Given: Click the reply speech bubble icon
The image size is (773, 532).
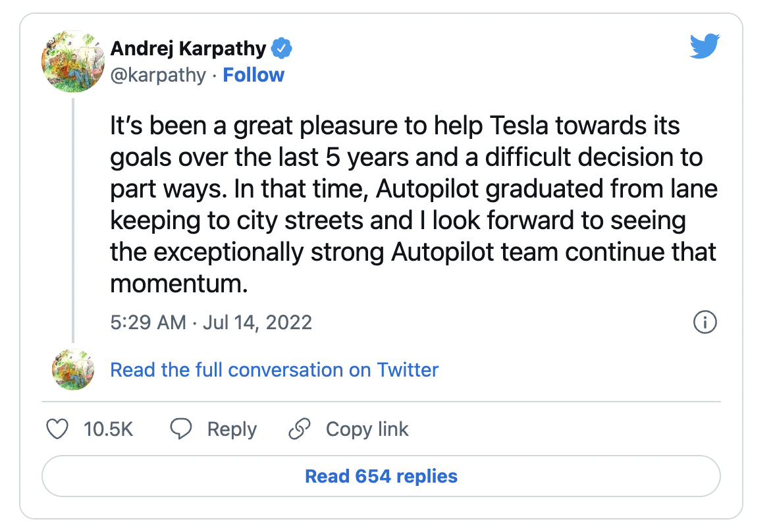Looking at the screenshot, I should [180, 430].
